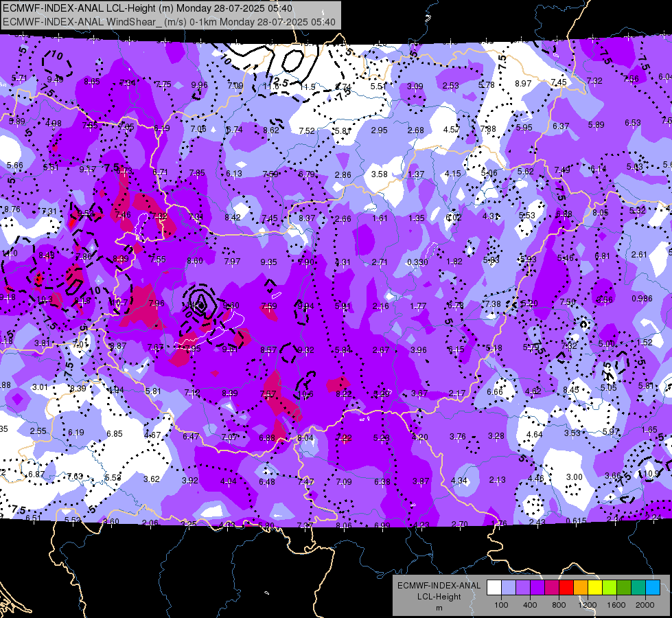Click the map value 10.6

coord(305,394)
